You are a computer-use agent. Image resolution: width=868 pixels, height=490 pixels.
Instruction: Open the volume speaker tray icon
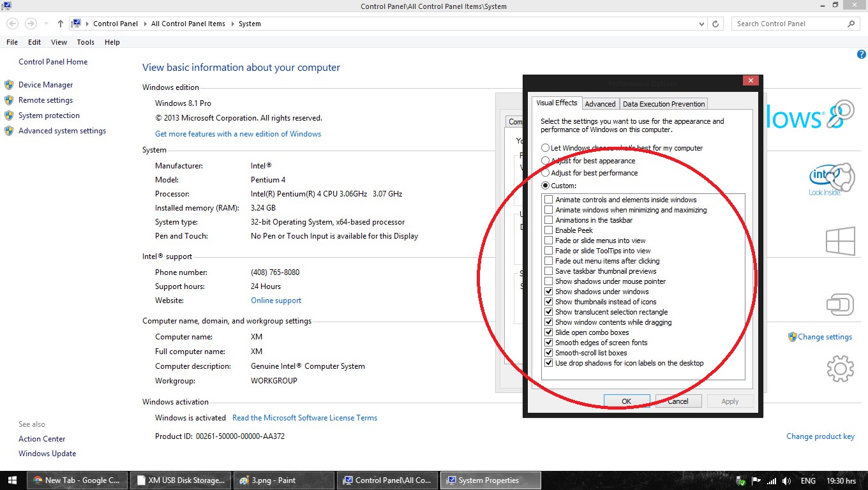point(787,481)
